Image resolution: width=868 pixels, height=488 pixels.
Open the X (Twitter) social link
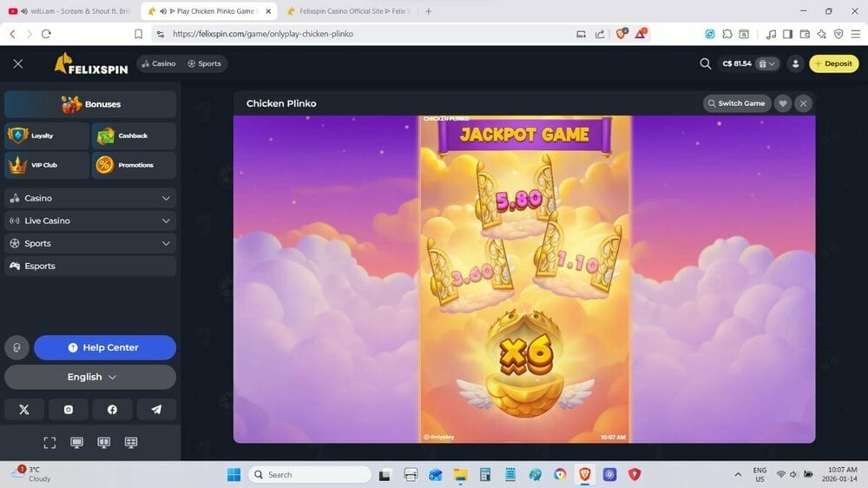click(x=24, y=410)
